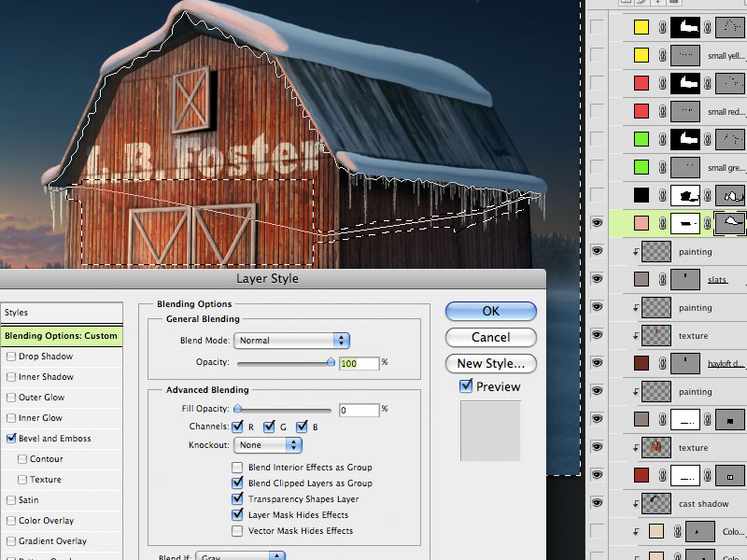Image resolution: width=747 pixels, height=560 pixels.
Task: Click the green swatch of small gre... layer
Action: [x=641, y=167]
